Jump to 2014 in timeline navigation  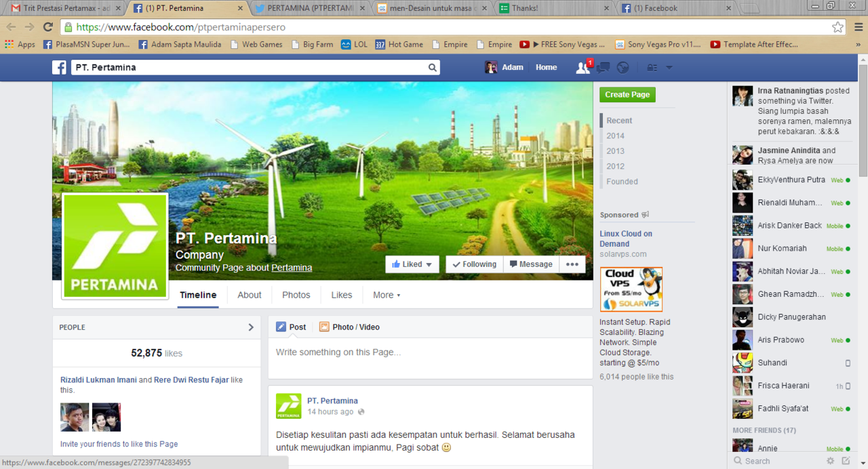tap(616, 136)
